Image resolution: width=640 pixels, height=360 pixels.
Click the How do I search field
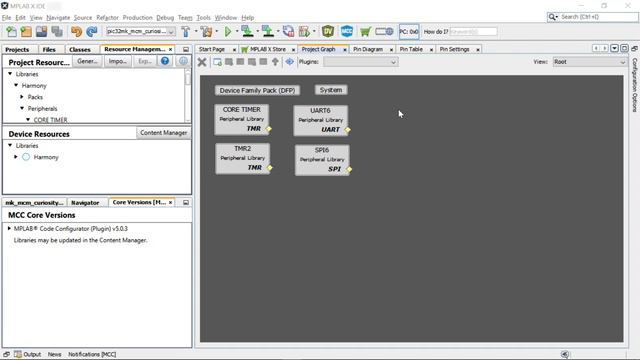coord(473,31)
